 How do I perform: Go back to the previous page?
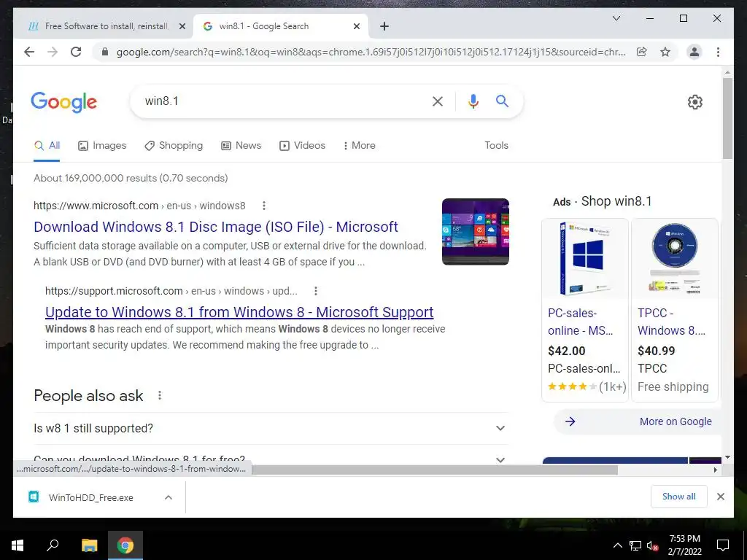click(29, 52)
